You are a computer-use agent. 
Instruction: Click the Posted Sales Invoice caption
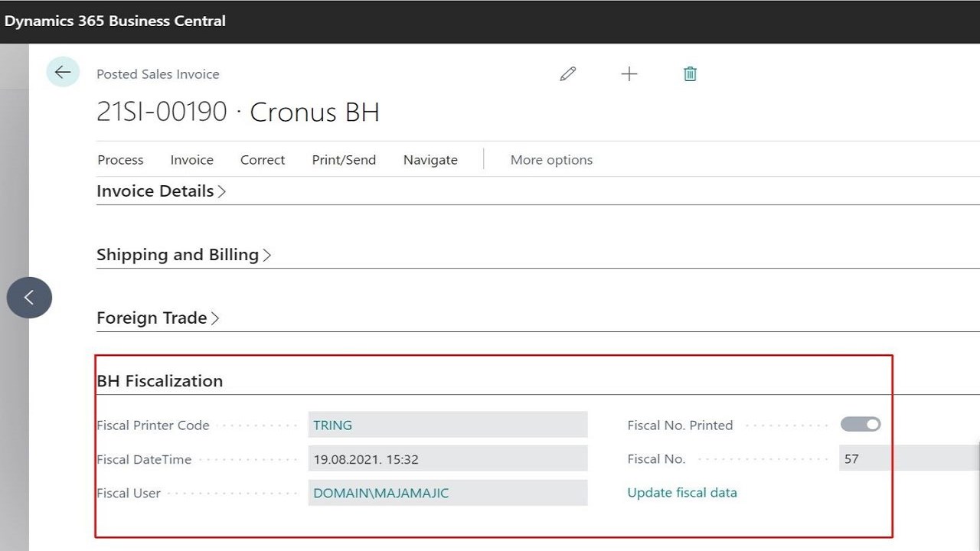[158, 74]
